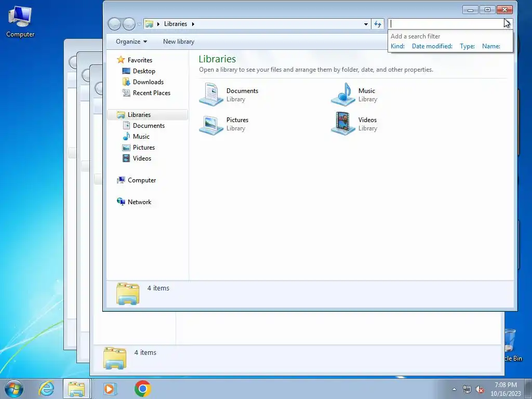
Task: Click the Libraries icon in details pane
Action: click(x=128, y=294)
